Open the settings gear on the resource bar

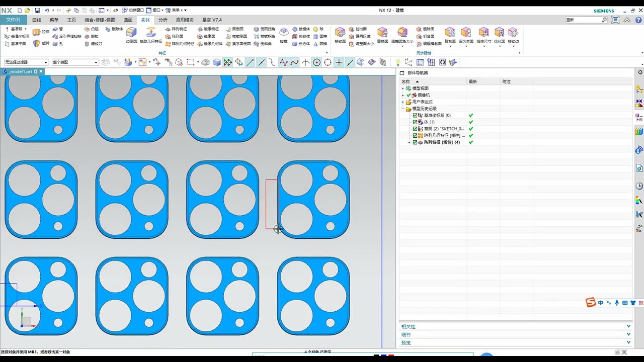[x=640, y=73]
